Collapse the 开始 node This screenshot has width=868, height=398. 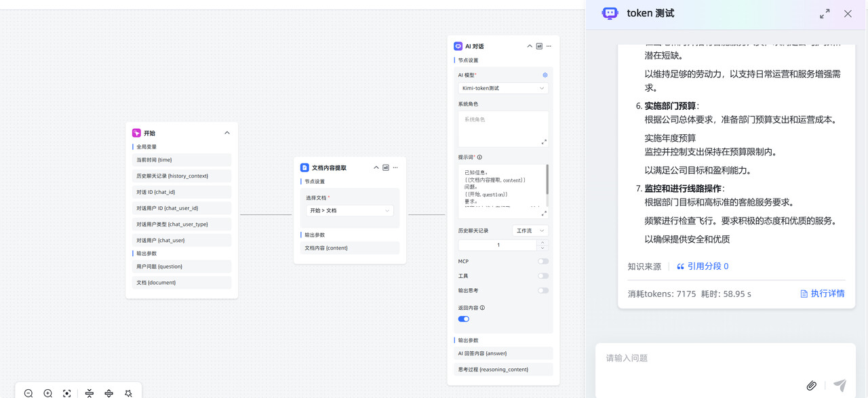[227, 133]
